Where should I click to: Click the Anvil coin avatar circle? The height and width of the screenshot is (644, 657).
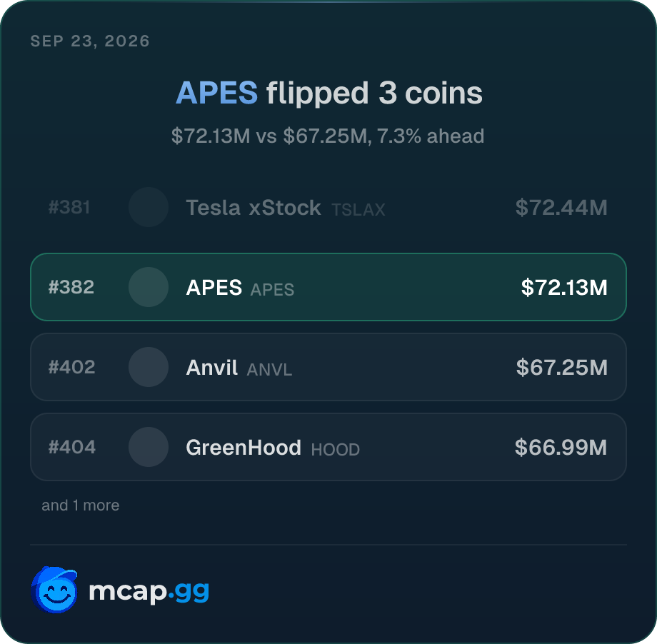pyautogui.click(x=149, y=367)
